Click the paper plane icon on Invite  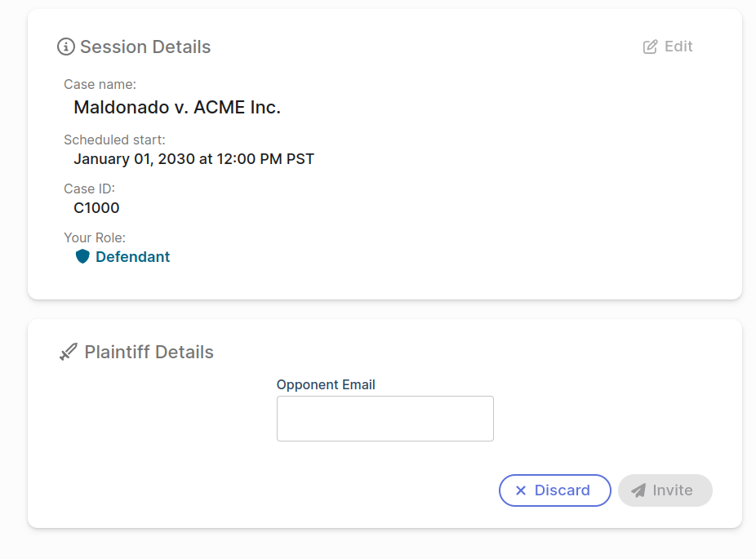tap(638, 490)
